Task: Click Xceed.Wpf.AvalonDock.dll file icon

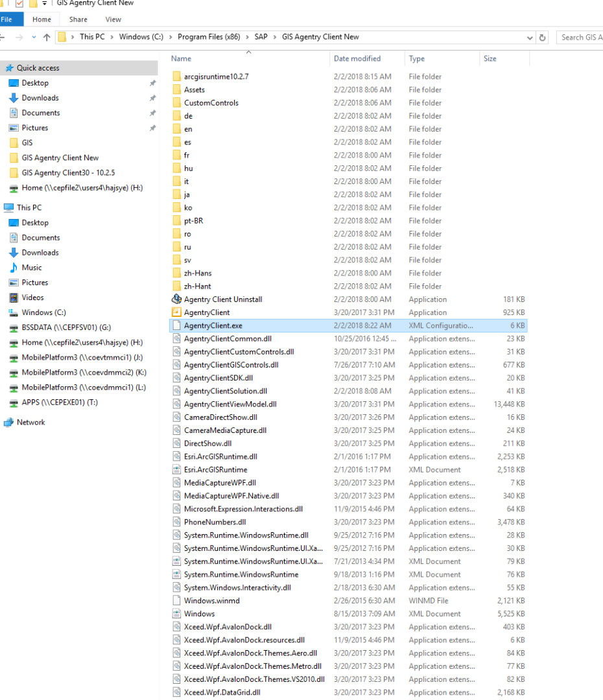Action: (176, 627)
